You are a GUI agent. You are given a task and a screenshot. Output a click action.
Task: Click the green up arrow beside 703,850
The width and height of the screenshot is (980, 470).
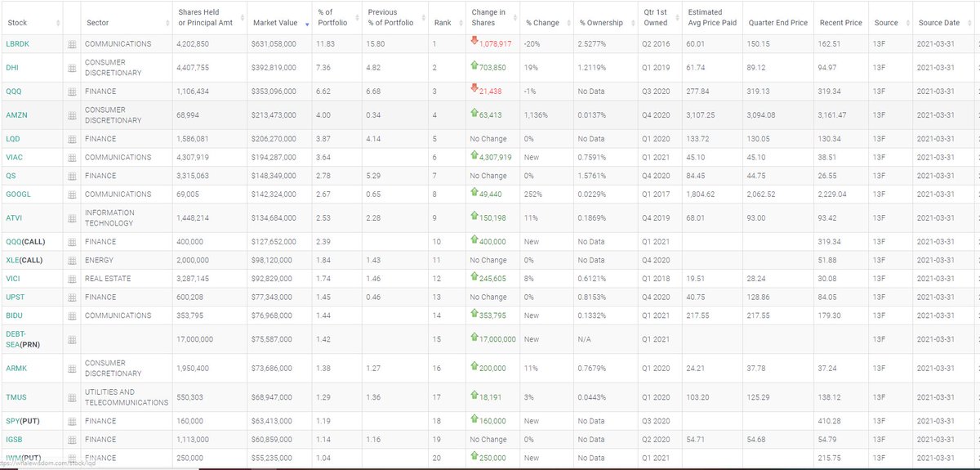tap(474, 66)
